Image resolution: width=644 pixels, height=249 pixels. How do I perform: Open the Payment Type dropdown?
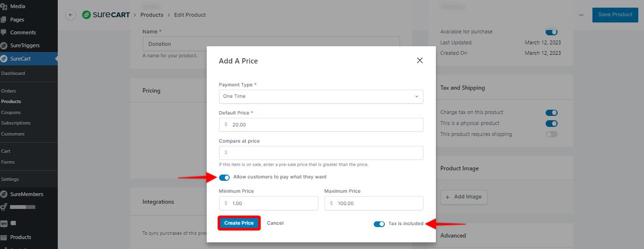point(321,96)
